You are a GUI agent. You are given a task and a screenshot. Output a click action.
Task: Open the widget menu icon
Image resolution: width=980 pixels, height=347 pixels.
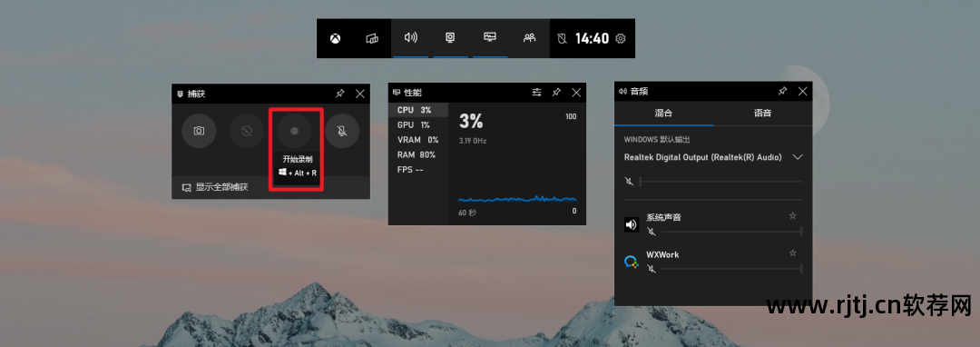click(x=373, y=38)
